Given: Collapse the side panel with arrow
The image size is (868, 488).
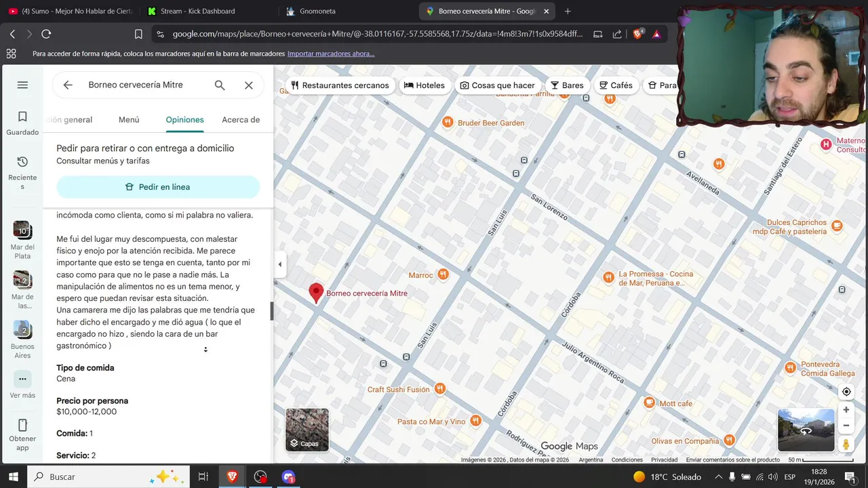Looking at the screenshot, I should (279, 264).
